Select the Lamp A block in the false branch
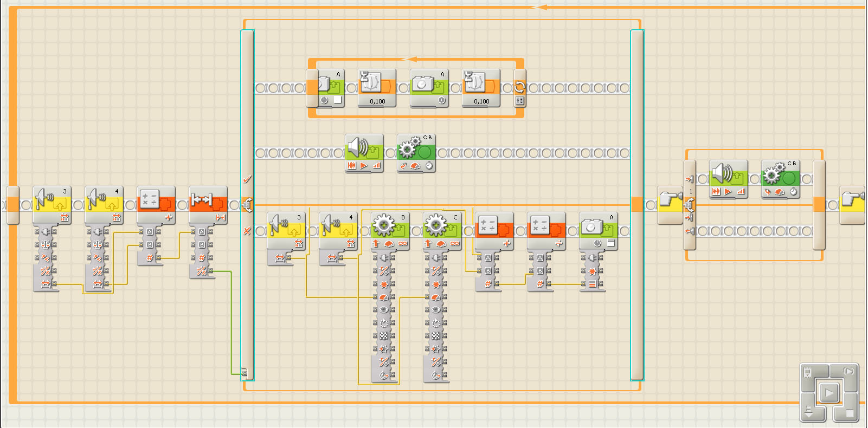 coord(599,231)
